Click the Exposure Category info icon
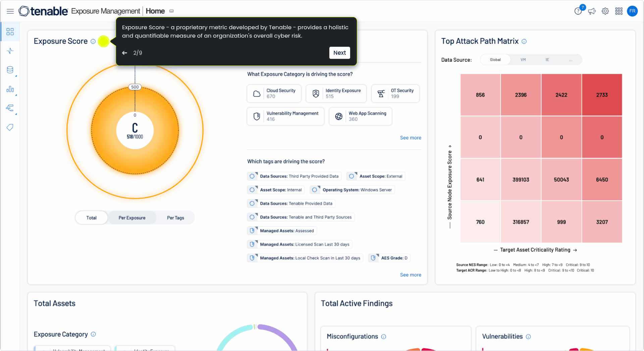The width and height of the screenshot is (644, 351). point(93,334)
